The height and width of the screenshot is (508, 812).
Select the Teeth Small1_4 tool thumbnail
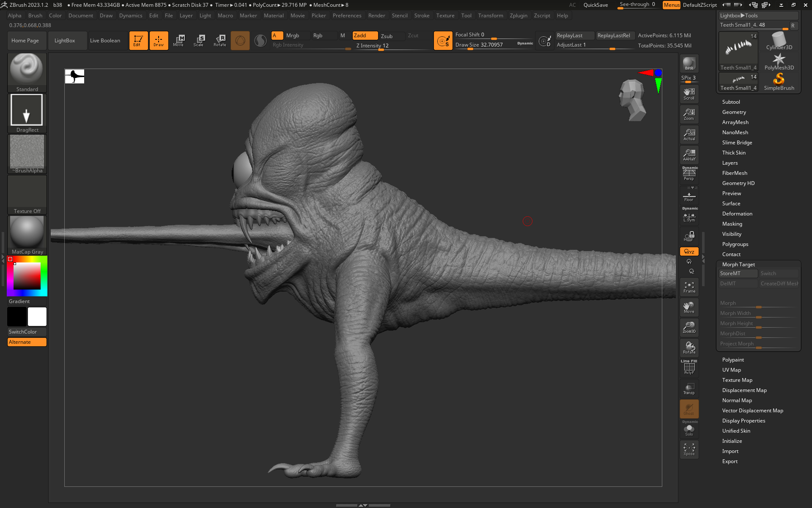738,51
